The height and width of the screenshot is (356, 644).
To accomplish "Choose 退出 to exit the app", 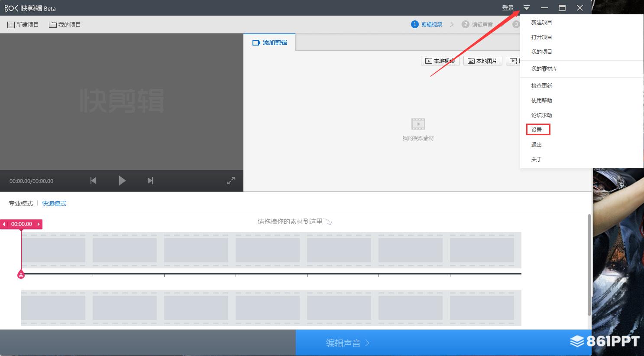I will [537, 144].
